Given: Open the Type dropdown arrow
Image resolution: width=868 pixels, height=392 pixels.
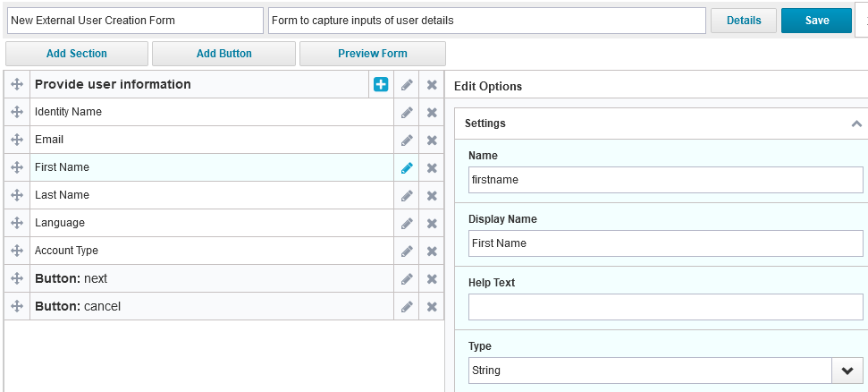Looking at the screenshot, I should 847,371.
